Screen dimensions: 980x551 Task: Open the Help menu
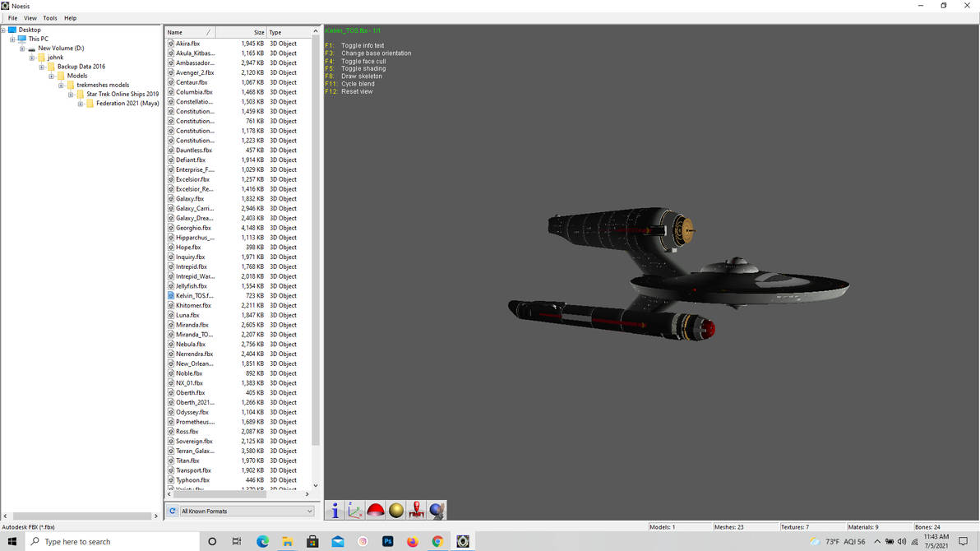tap(70, 18)
